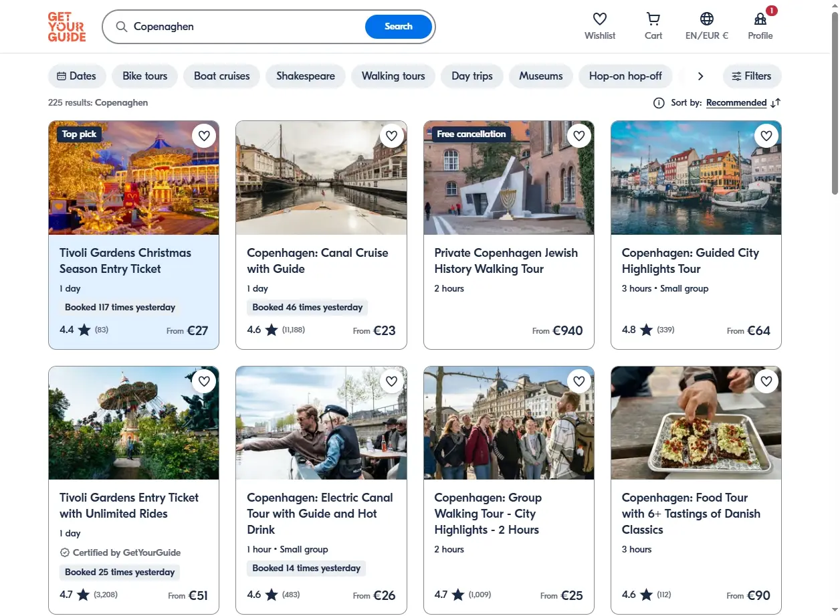This screenshot has width=840, height=616.
Task: Select the Hop-on hop-off category chip
Action: (626, 76)
